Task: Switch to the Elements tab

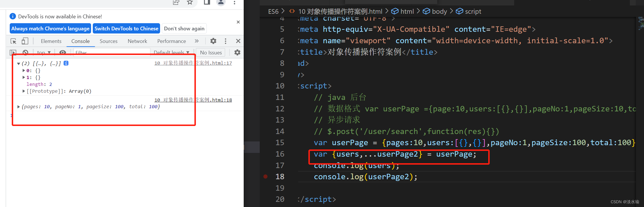Action: (51, 41)
